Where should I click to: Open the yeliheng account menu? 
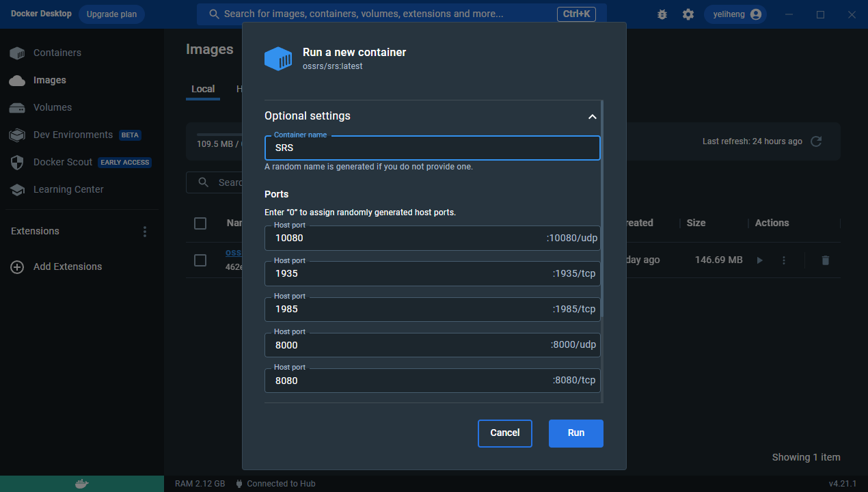pyautogui.click(x=736, y=14)
